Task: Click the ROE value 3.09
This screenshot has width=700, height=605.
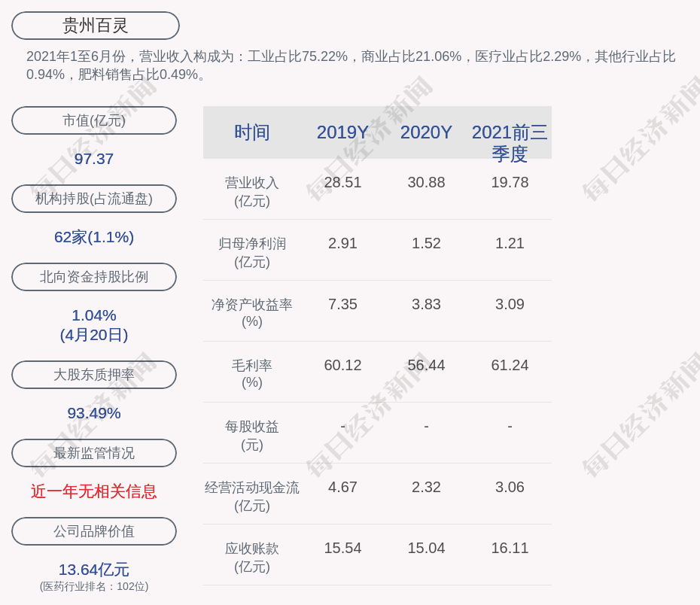Action: pos(510,304)
